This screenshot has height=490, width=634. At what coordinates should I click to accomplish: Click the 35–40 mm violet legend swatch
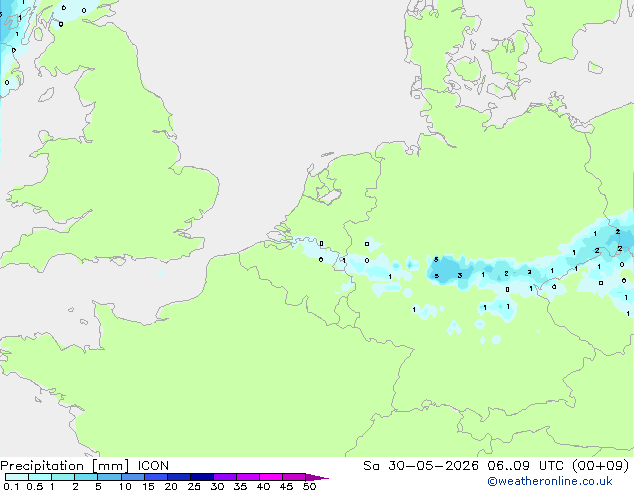(x=248, y=477)
